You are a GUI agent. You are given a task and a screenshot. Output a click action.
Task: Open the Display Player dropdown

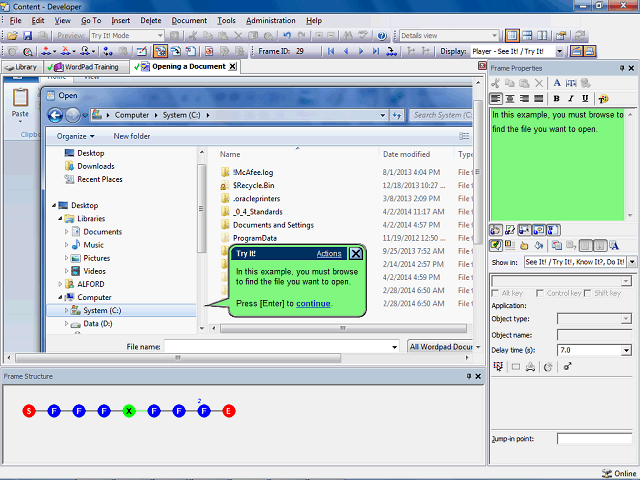point(560,51)
